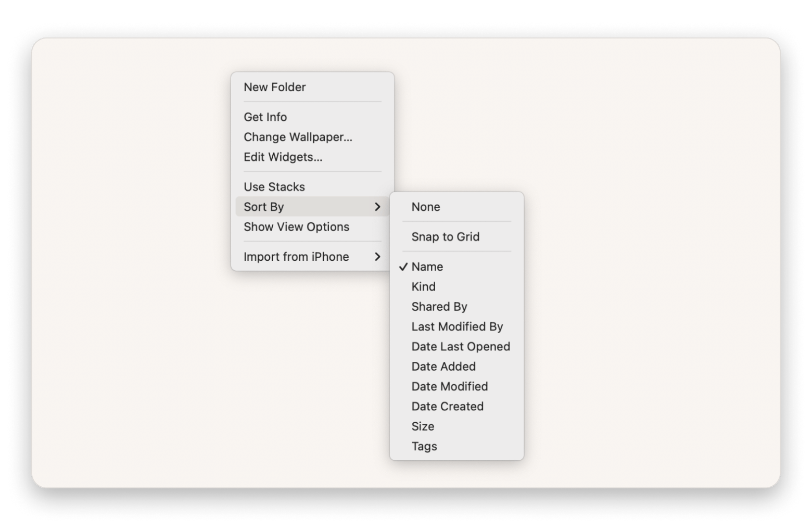The image size is (812, 530).
Task: Set sorting to None
Action: [x=425, y=207]
